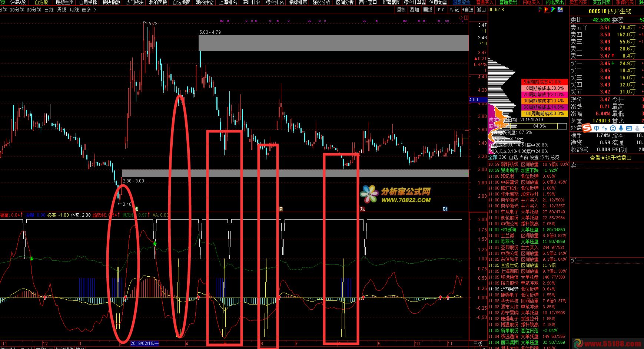Click the Sogou user account icon
The width and height of the screenshot is (644, 349).
click(x=638, y=128)
